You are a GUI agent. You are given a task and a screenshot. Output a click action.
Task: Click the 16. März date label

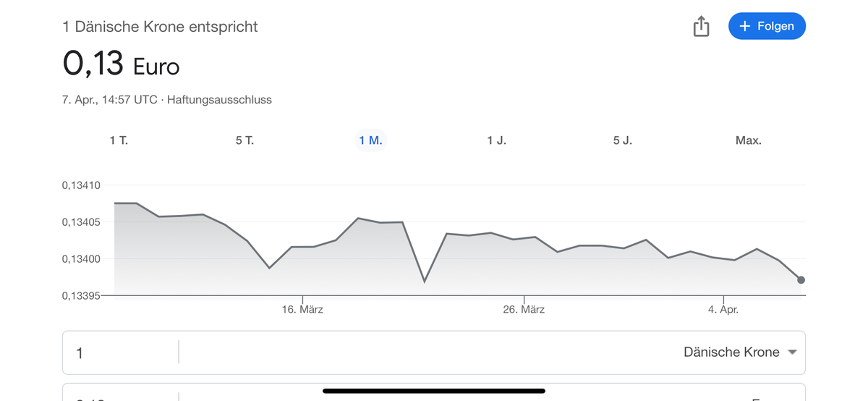[302, 310]
